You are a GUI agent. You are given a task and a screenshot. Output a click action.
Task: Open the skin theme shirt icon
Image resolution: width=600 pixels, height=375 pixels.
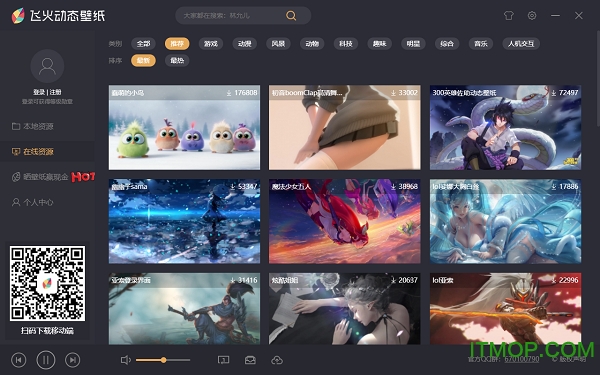point(509,16)
